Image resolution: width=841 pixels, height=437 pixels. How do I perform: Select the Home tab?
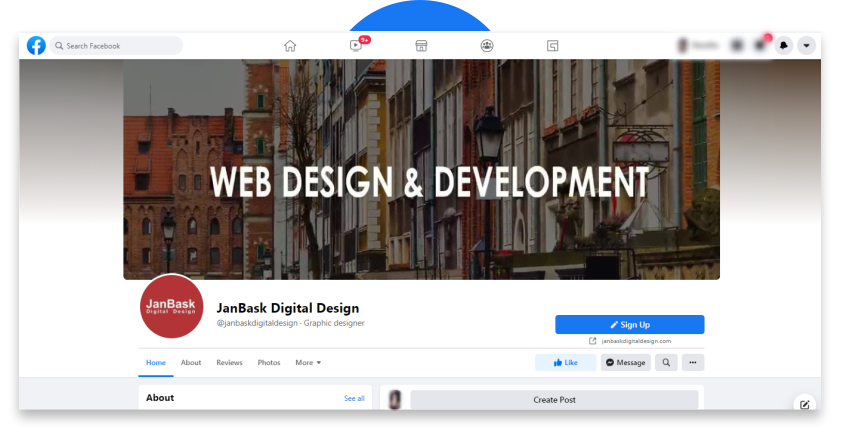pos(156,362)
